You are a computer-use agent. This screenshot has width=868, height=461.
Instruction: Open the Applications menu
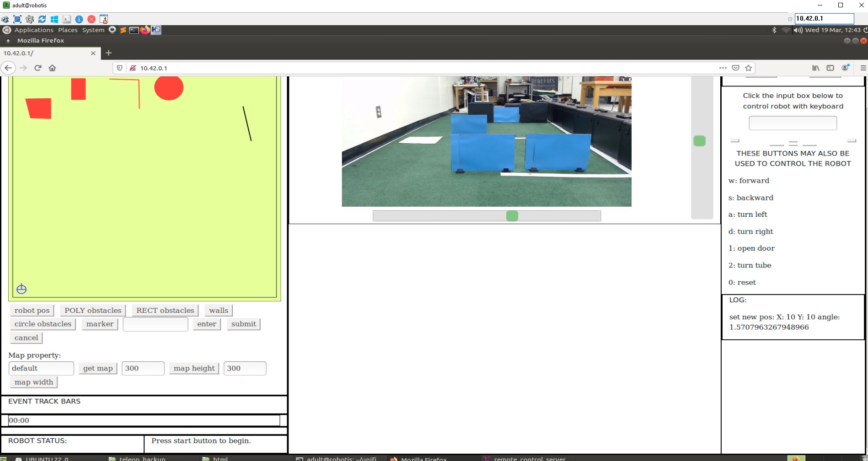34,30
